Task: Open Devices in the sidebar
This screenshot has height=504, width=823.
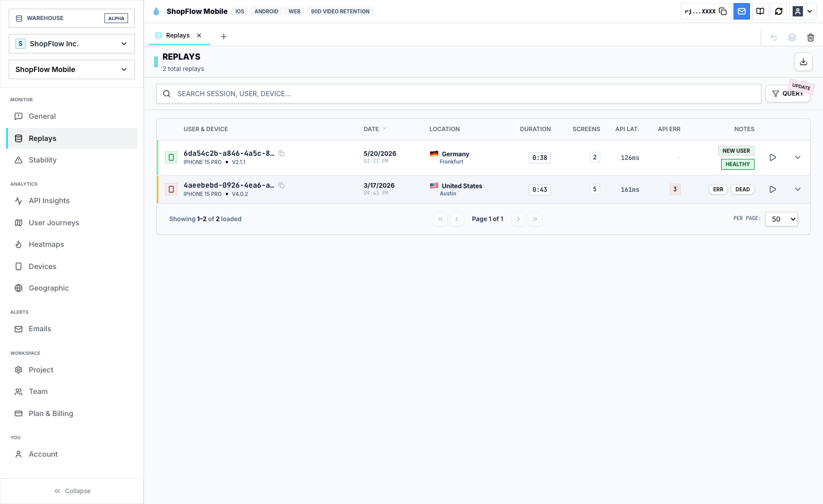Action: point(71,266)
